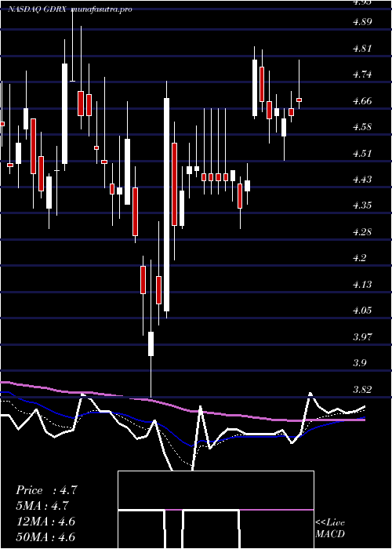Click the 4.35 price axis label
The height and width of the screenshot is (549, 392).
click(x=362, y=205)
